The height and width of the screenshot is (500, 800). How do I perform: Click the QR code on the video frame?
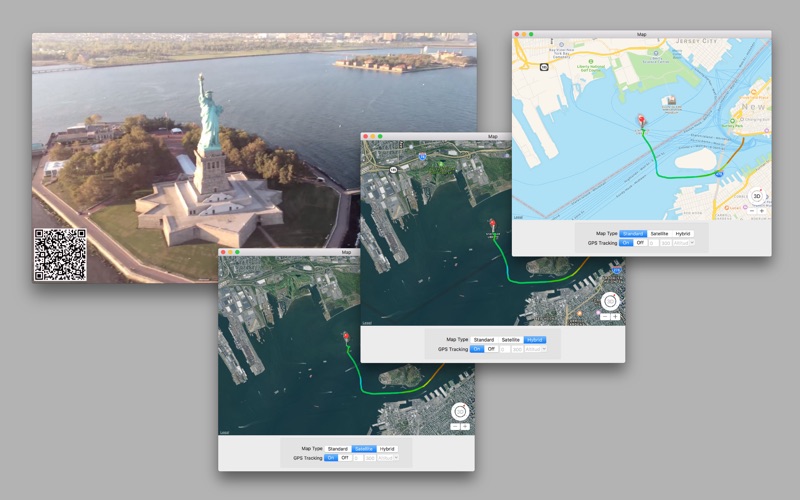click(60, 255)
